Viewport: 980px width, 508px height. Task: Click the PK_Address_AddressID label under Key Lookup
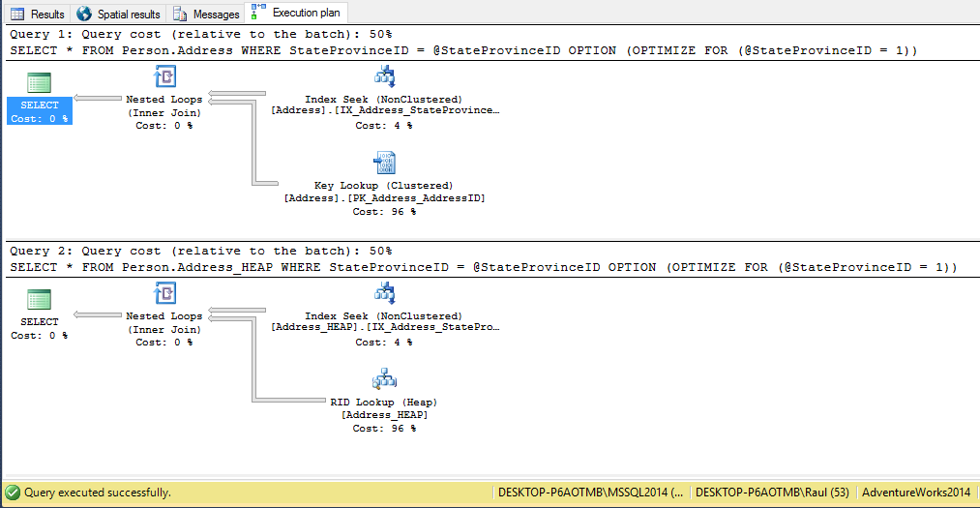click(384, 198)
